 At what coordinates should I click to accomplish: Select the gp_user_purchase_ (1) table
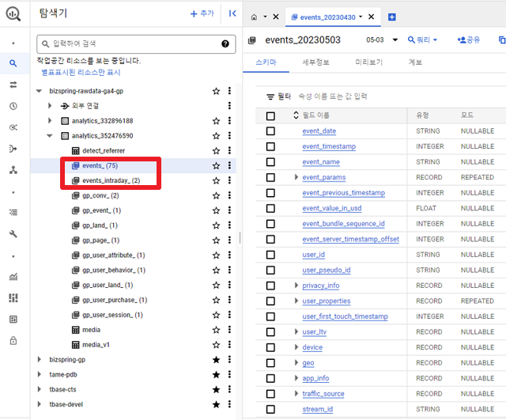[115, 300]
